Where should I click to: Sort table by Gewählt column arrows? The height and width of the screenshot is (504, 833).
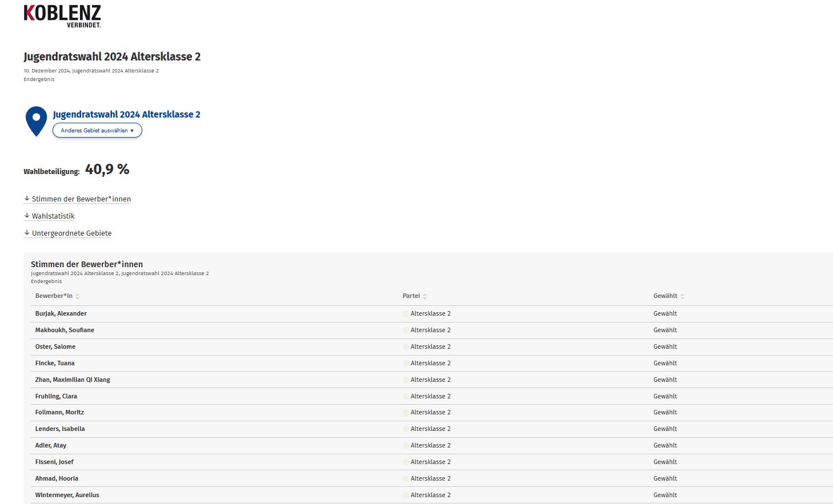[682, 296]
